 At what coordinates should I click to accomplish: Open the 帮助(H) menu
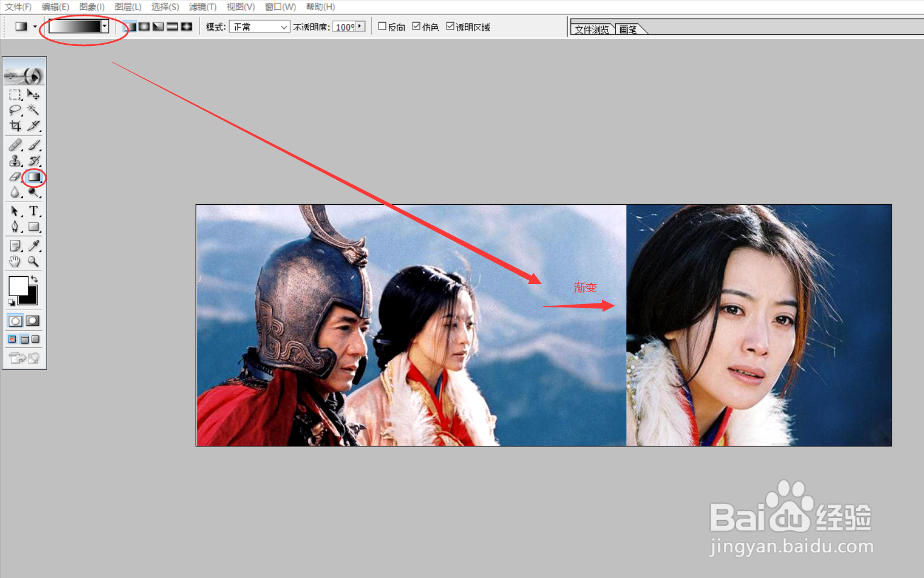tap(320, 7)
